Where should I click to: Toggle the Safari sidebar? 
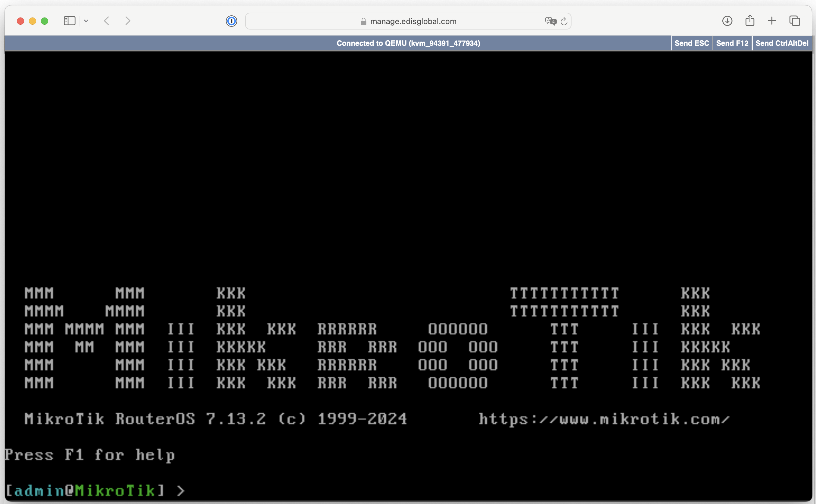[69, 21]
